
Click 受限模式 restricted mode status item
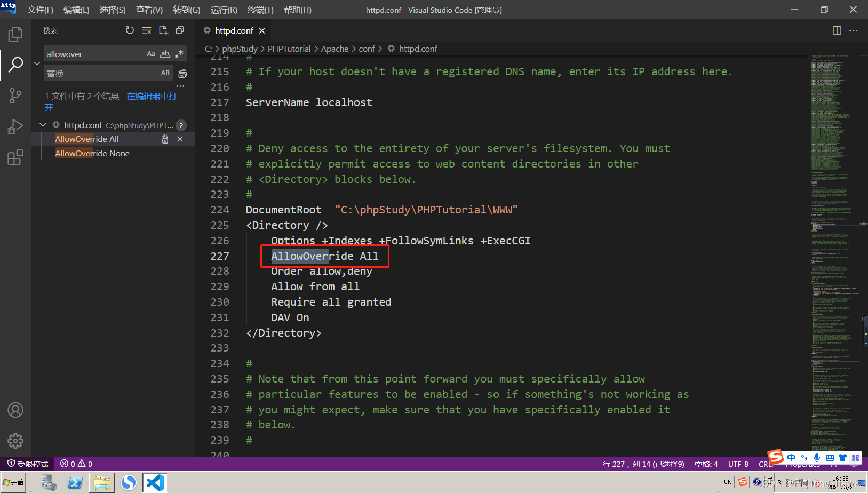tap(27, 464)
